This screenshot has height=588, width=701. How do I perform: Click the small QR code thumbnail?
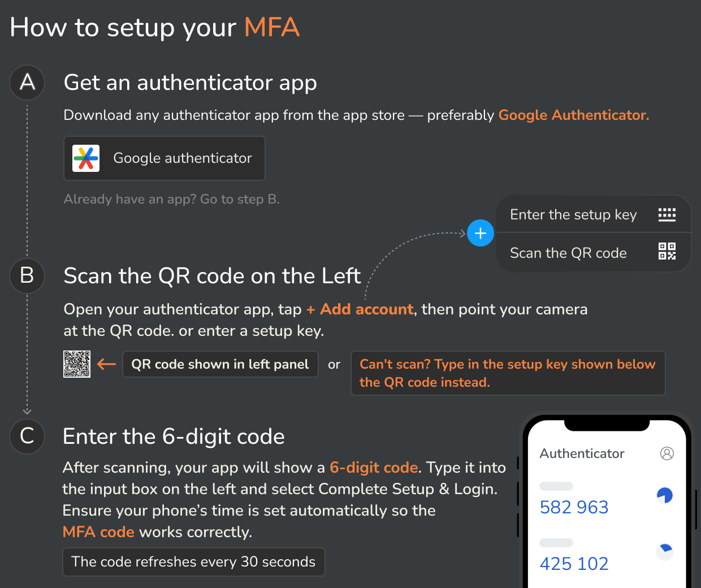[77, 364]
